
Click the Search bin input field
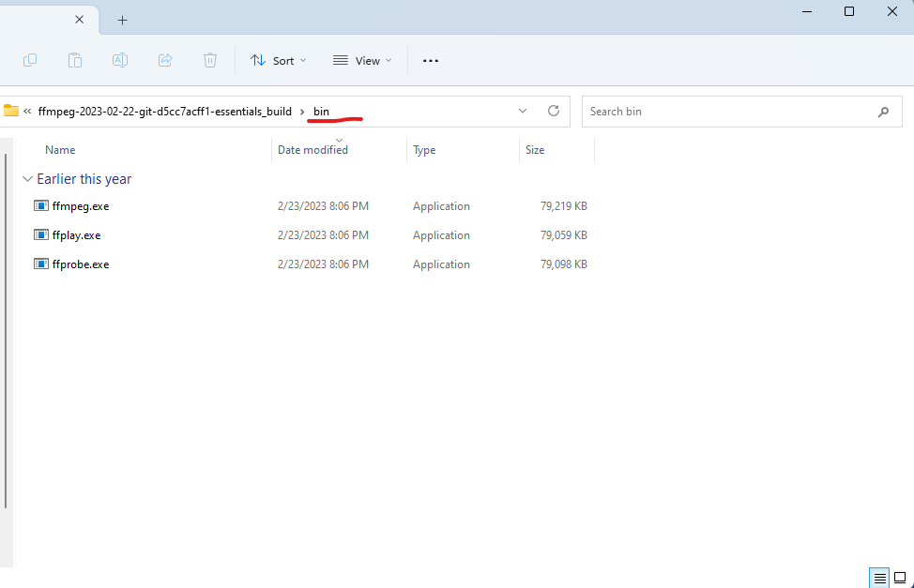(x=727, y=112)
